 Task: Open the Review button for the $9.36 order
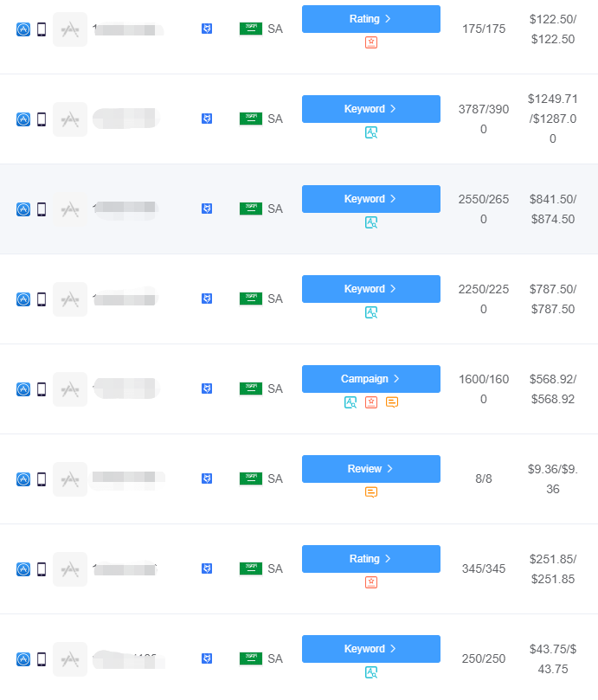point(371,469)
